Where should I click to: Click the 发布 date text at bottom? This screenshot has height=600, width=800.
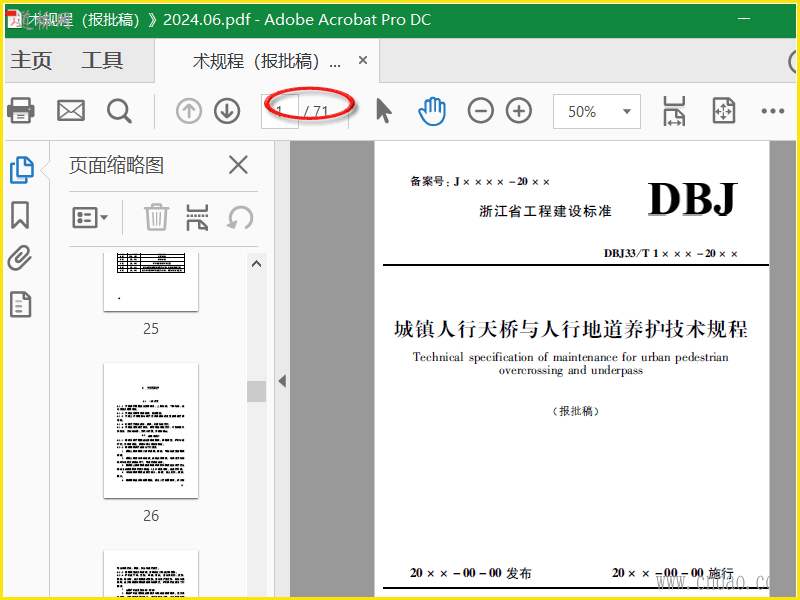coord(470,573)
